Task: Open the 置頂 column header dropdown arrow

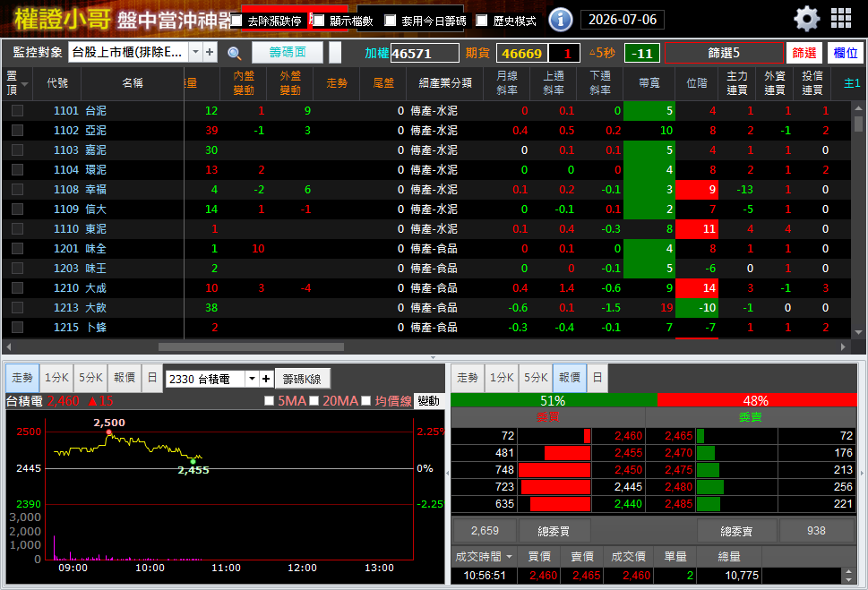Action: (x=24, y=84)
